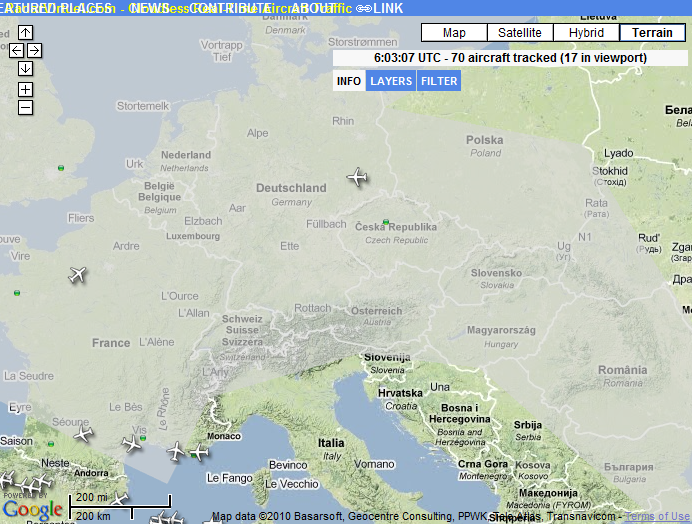Open the ABOUT menu item
The height and width of the screenshot is (524, 692).
(x=312, y=8)
